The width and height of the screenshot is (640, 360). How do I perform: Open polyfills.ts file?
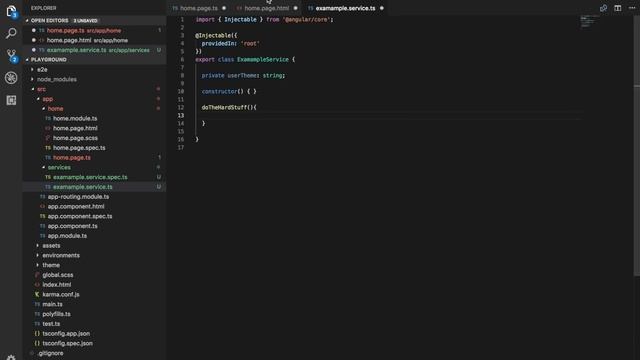click(56, 314)
